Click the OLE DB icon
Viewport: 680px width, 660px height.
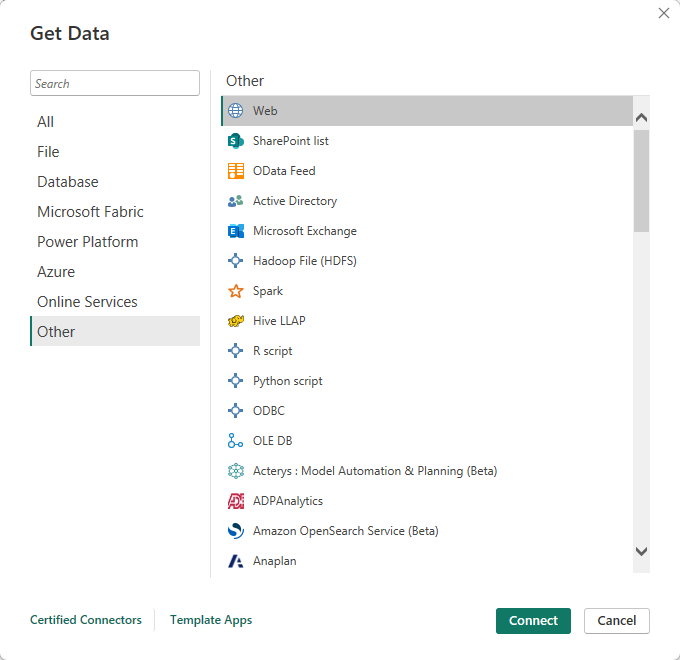235,441
